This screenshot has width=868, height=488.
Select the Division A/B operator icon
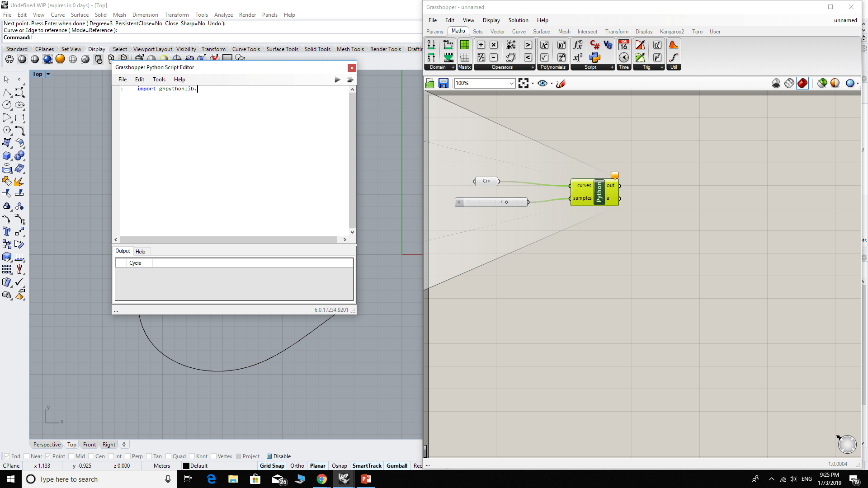click(481, 57)
